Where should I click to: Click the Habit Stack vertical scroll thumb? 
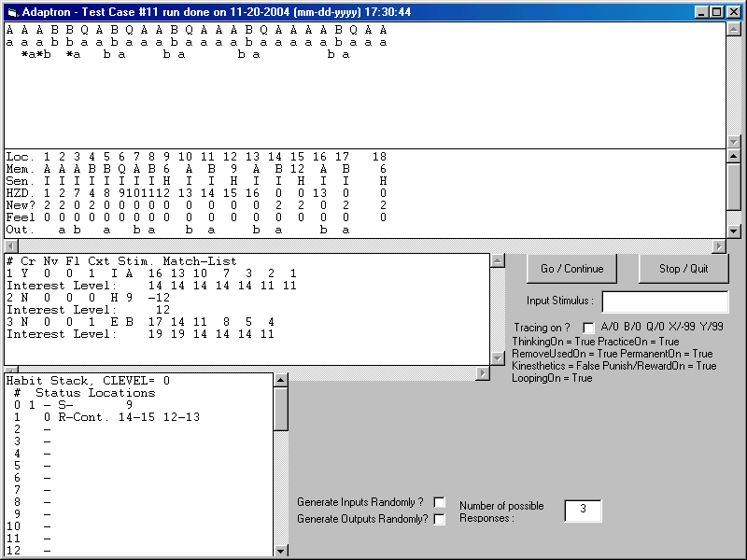click(x=281, y=409)
